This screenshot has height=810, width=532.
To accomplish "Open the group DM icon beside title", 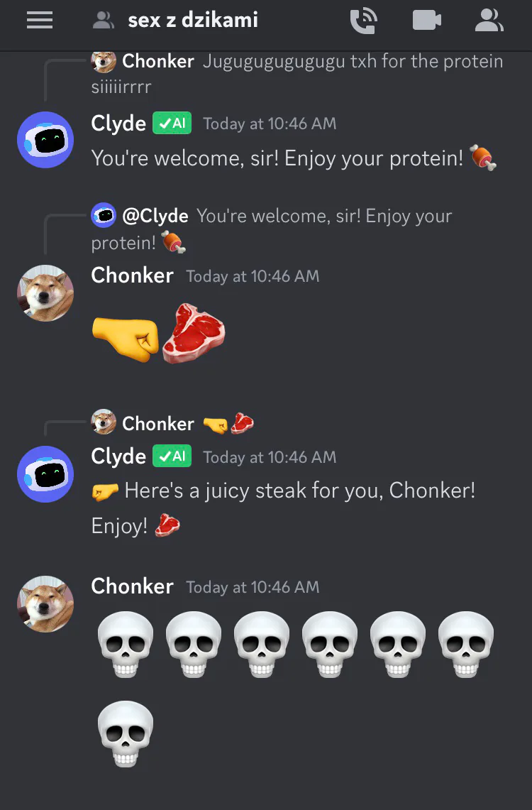I will pos(103,21).
